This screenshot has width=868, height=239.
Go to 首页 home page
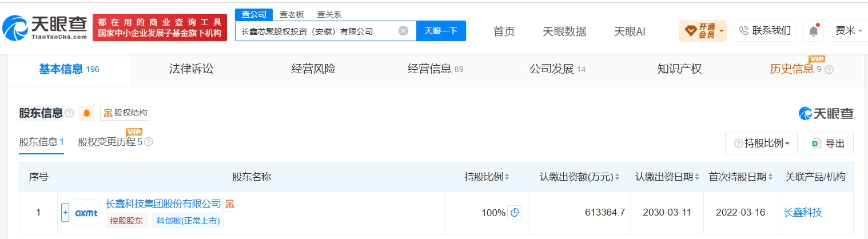[504, 31]
